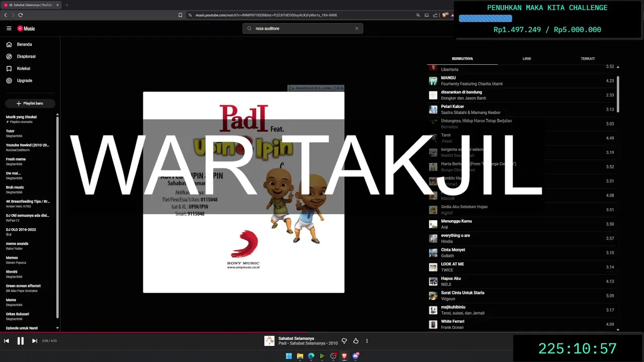Play Surat Cinta Untuk Starla

(x=521, y=296)
